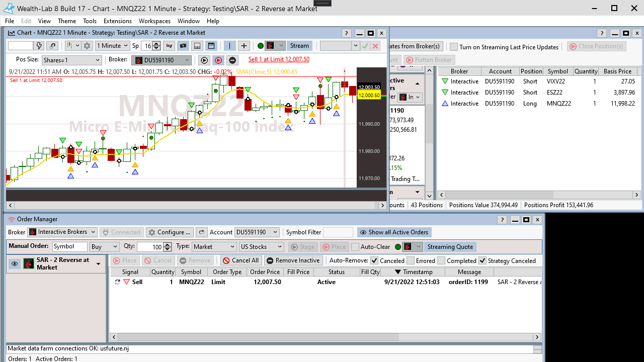644x362 pixels.
Task: Click Interactive Brokers logo next to SAR strategy
Action: click(29, 263)
